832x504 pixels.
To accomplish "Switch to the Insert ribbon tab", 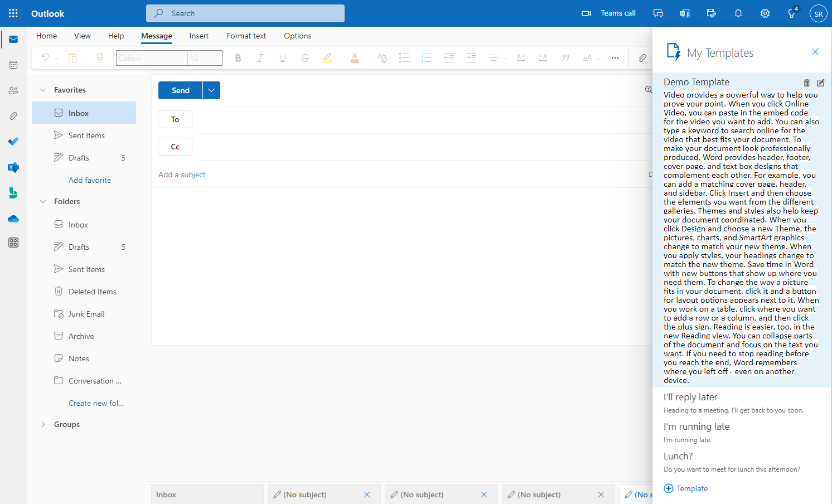I will [199, 36].
